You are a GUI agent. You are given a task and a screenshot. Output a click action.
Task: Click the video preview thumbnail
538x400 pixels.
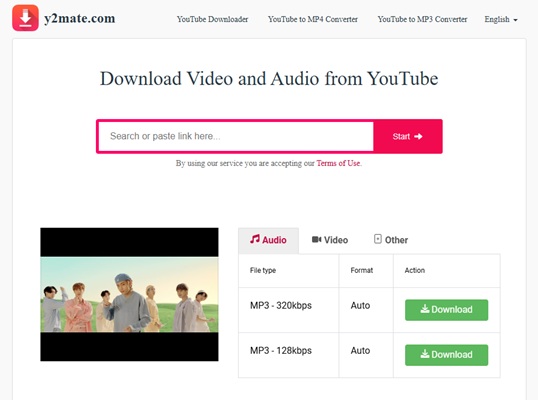[x=129, y=294]
